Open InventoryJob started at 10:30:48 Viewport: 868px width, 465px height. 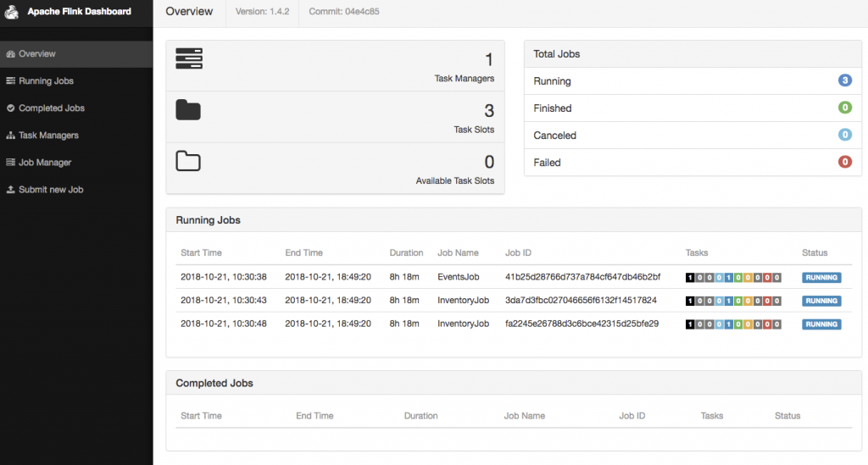click(464, 324)
